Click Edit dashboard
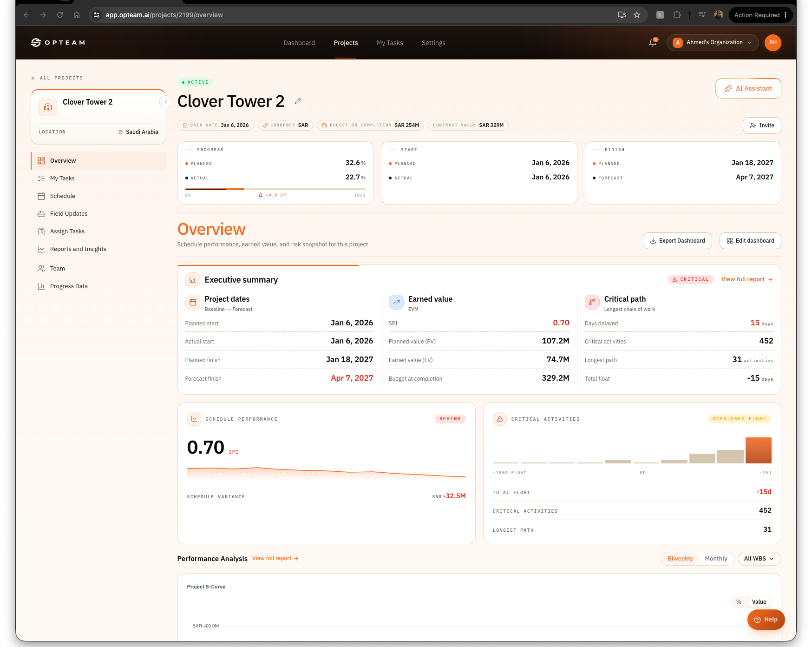Viewport: 812px width, 647px height. pos(750,241)
